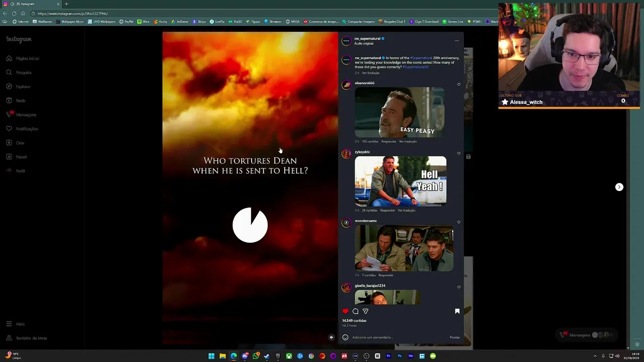This screenshot has width=644, height=362.
Task: Click Ver tradução under the caption
Action: point(371,73)
